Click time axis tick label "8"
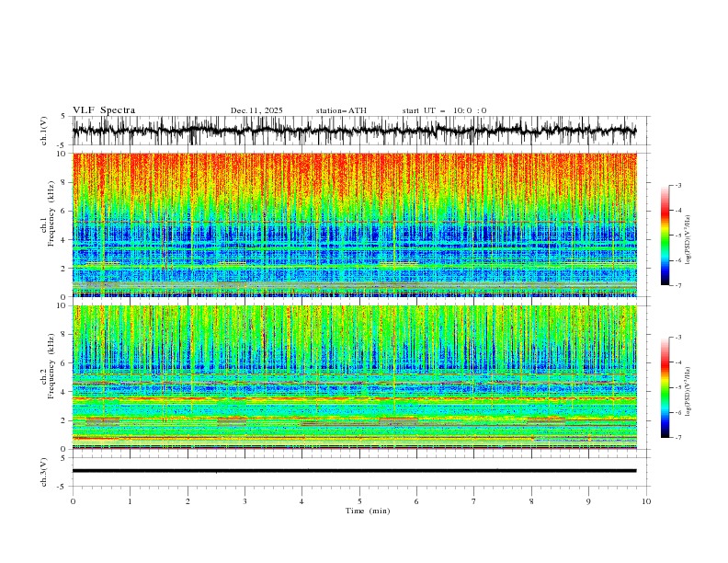Viewport: 728px width, 563px height. tap(531, 501)
